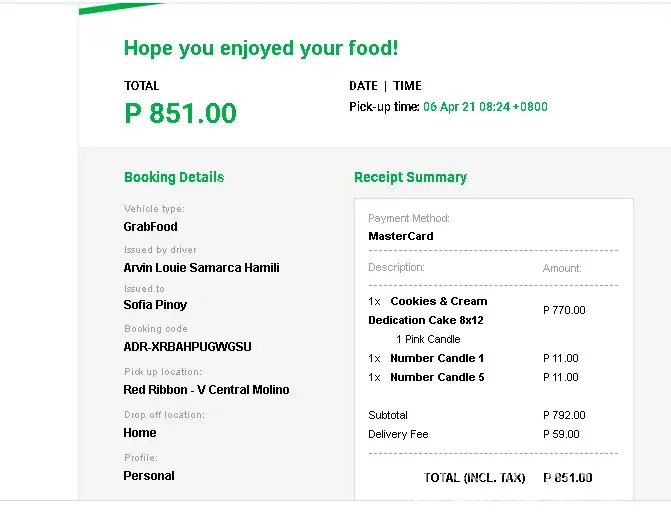Click the Booking Details heading
The width and height of the screenshot is (671, 526).
click(174, 177)
